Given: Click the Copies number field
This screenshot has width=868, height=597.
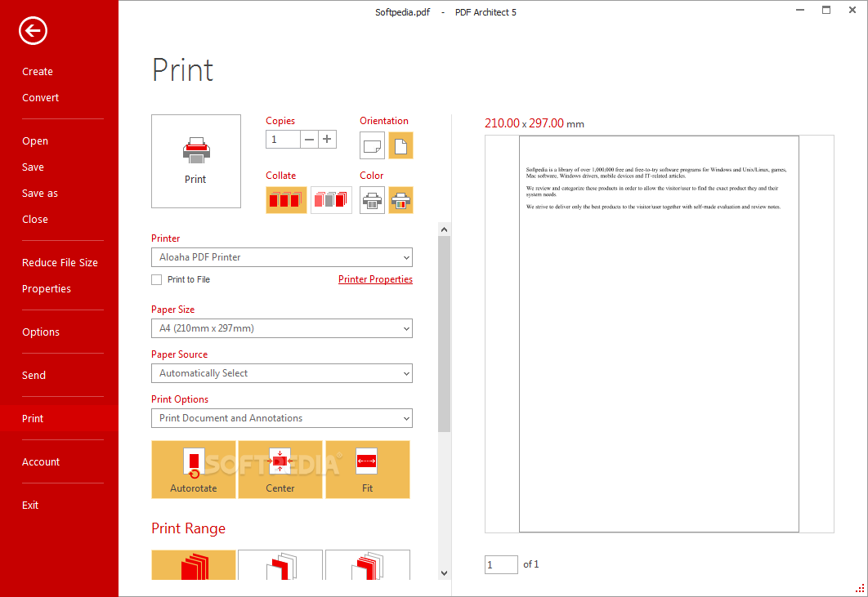Looking at the screenshot, I should pos(283,140).
